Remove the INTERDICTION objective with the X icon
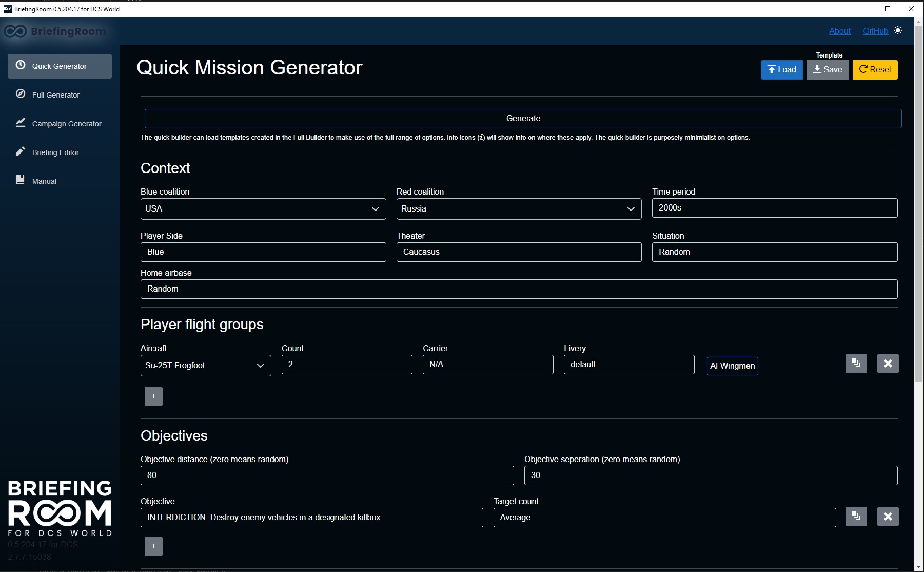This screenshot has height=572, width=924. tap(888, 517)
